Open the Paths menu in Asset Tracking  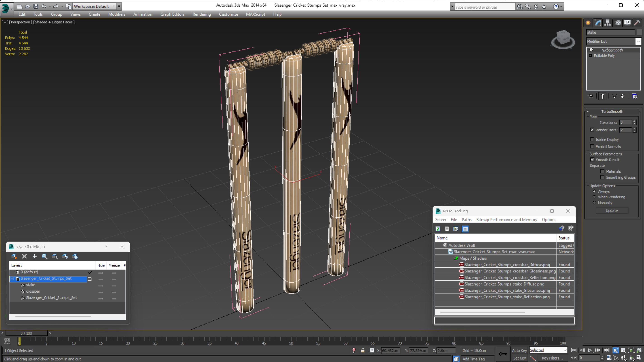pyautogui.click(x=467, y=220)
